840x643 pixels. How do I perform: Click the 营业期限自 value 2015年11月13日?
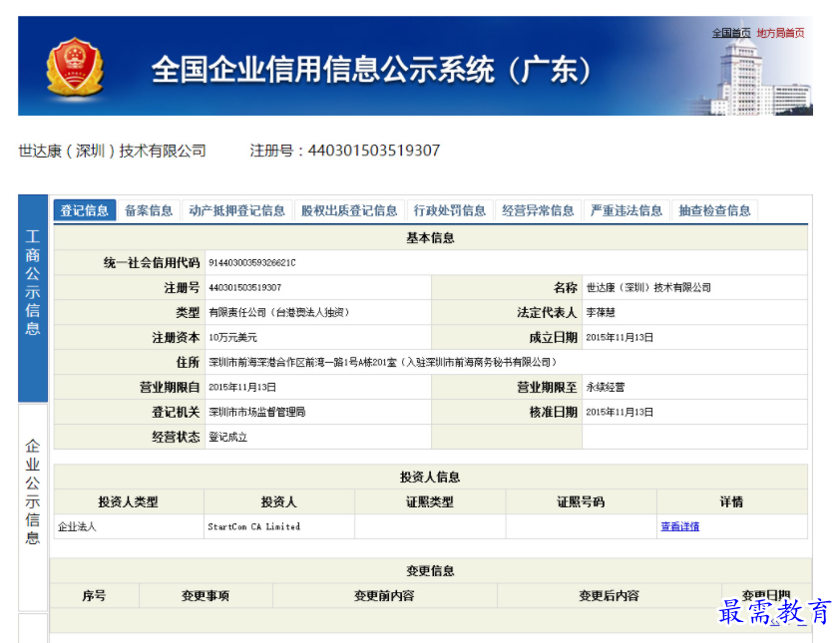[x=242, y=387]
